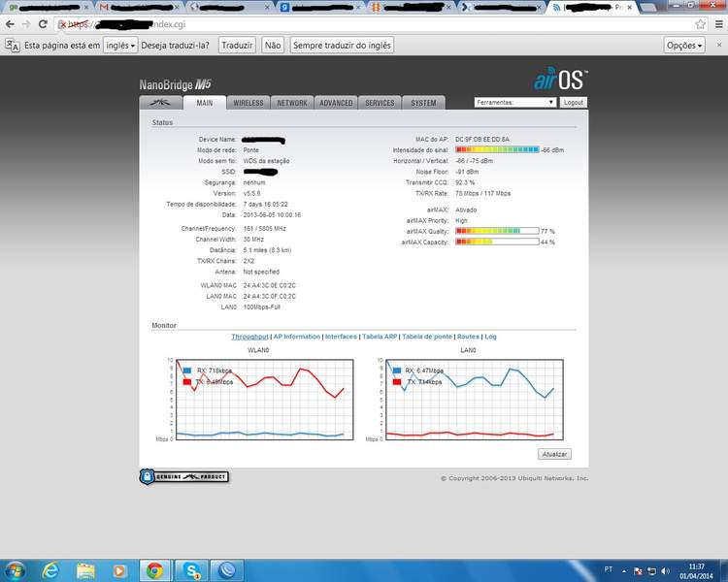Open Windows Explorer folder in taskbar
This screenshot has width=728, height=582.
tap(85, 571)
